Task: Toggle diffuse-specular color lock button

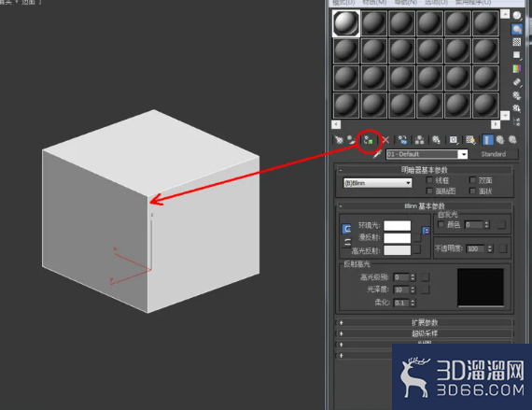Action: (346, 242)
